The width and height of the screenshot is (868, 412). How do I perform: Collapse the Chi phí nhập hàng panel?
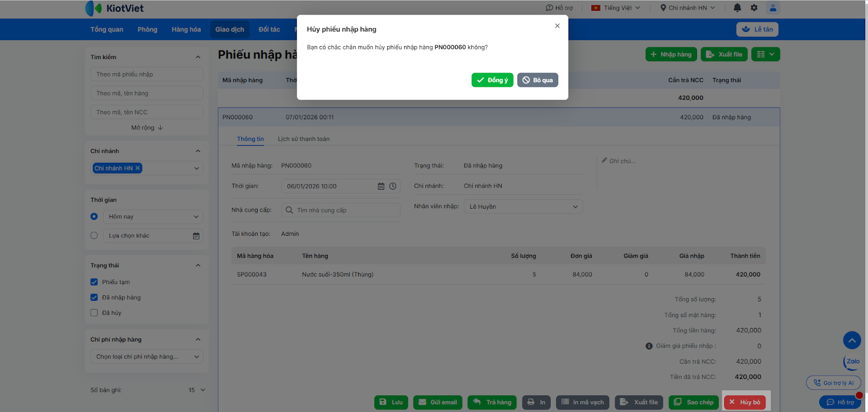coord(198,340)
